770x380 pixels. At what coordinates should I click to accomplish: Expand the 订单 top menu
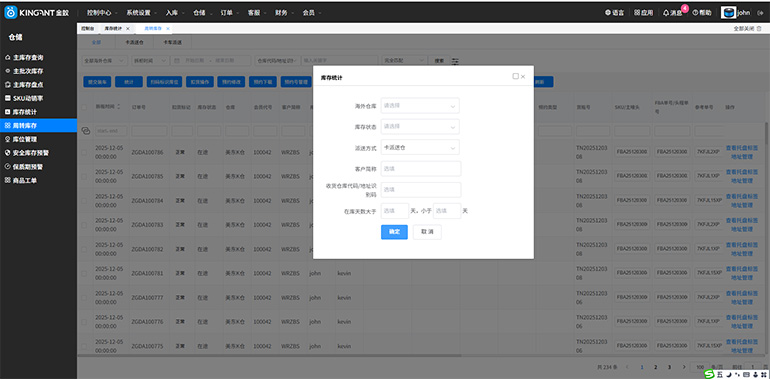229,13
